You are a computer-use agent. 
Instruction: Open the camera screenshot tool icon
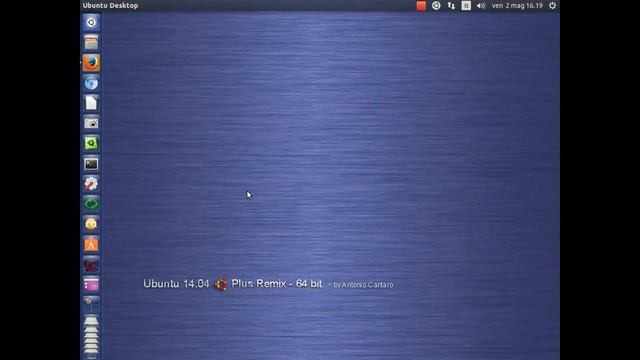(x=91, y=123)
